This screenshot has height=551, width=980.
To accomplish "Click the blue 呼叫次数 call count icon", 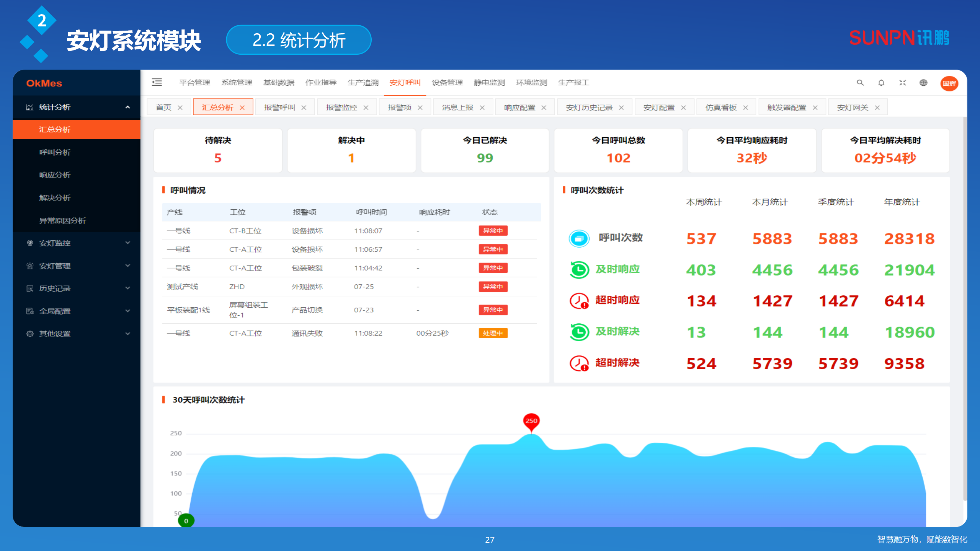I will pyautogui.click(x=579, y=238).
